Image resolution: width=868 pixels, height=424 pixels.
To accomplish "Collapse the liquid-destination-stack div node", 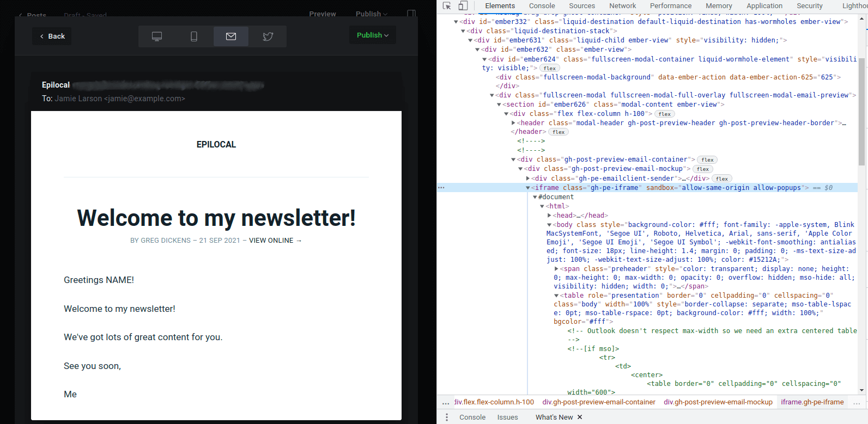I will point(463,32).
